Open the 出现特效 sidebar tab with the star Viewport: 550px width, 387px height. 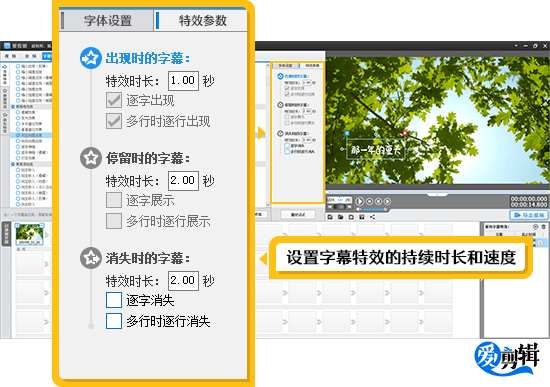click(x=5, y=74)
